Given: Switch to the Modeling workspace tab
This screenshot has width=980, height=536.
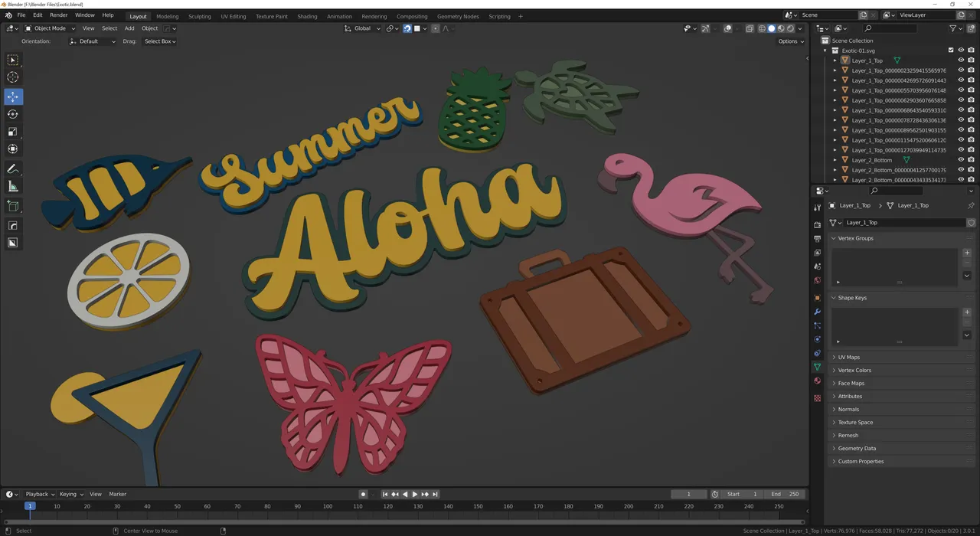Looking at the screenshot, I should pos(167,16).
